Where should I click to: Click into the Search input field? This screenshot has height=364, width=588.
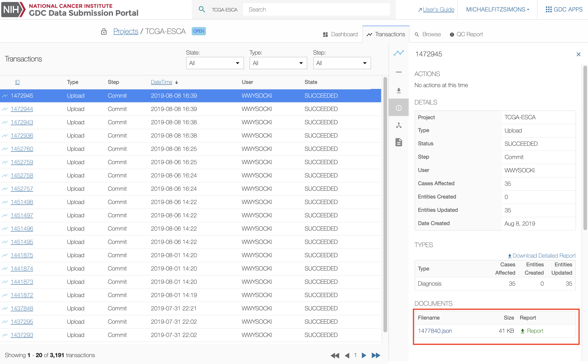[316, 9]
